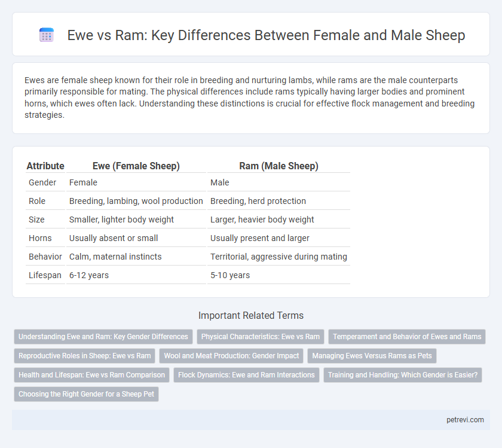Select the Lifespan row label
This screenshot has height=448, width=502.
tap(45, 275)
